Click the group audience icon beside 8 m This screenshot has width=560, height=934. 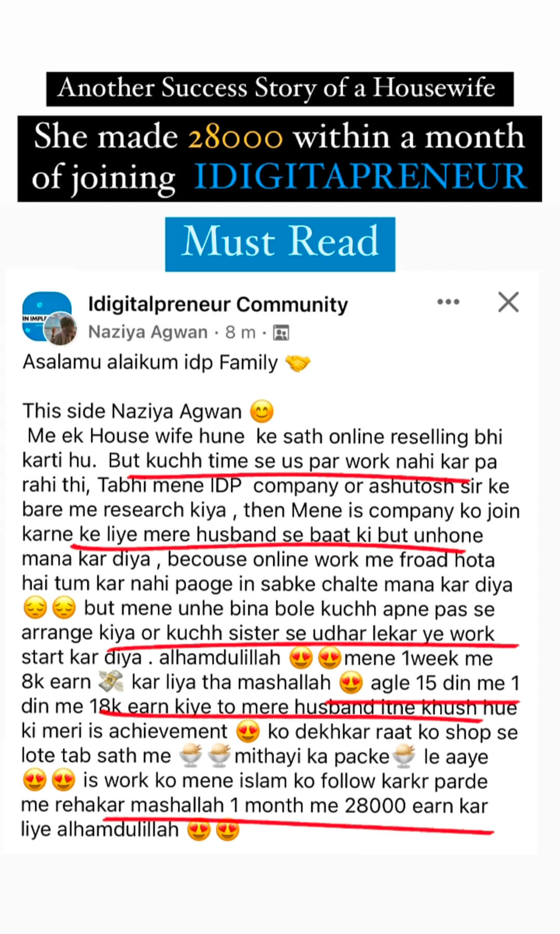281,333
